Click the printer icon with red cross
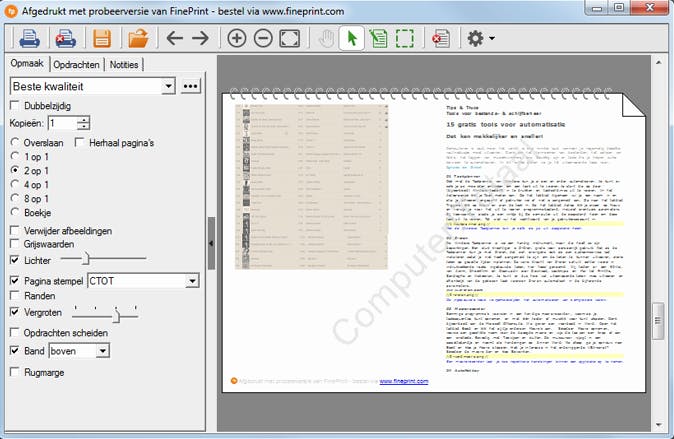Screen dimensions: 674x439 click(65, 39)
